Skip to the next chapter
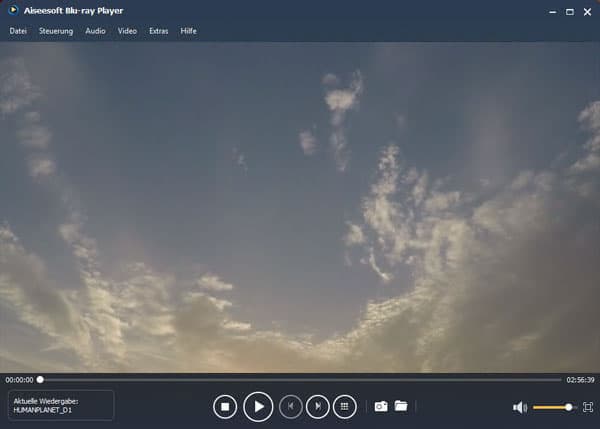 click(317, 406)
